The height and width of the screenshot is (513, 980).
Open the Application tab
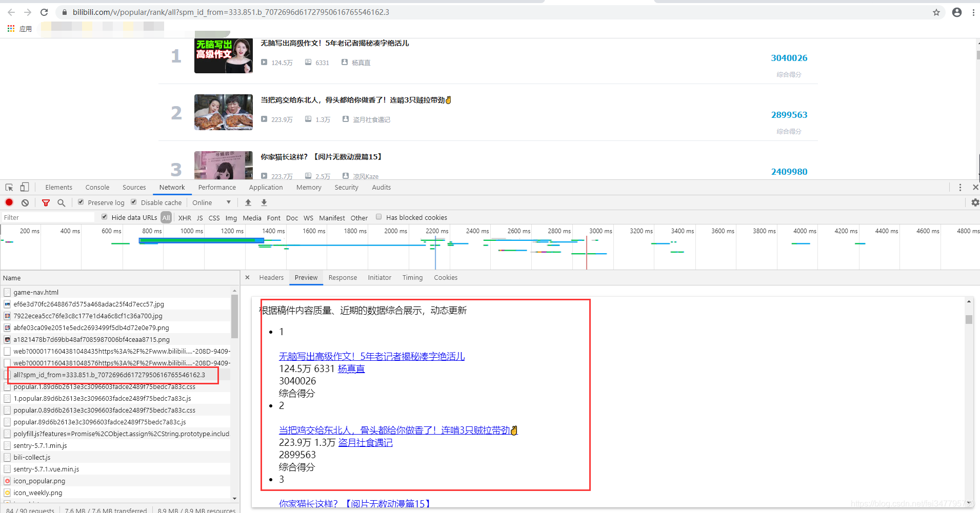[266, 188]
